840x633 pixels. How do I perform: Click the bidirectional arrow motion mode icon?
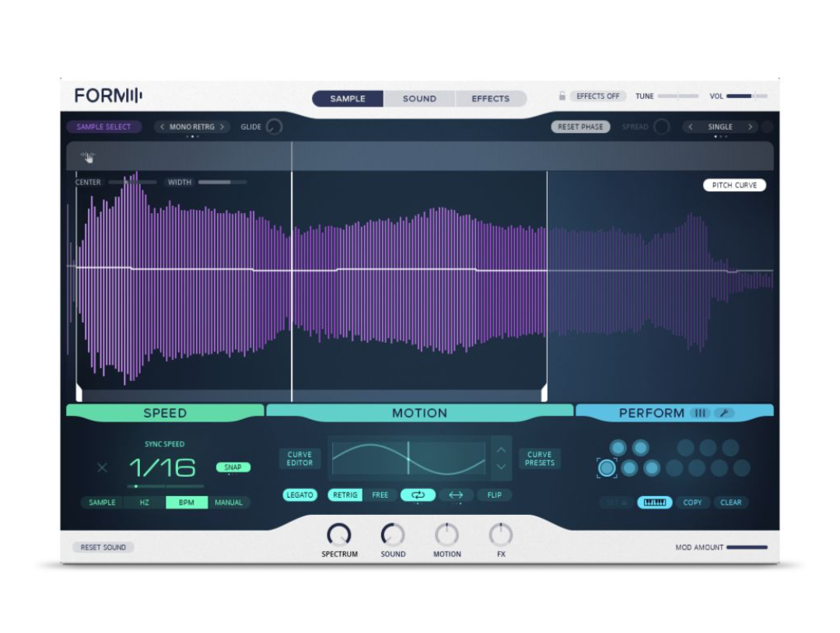pos(455,495)
